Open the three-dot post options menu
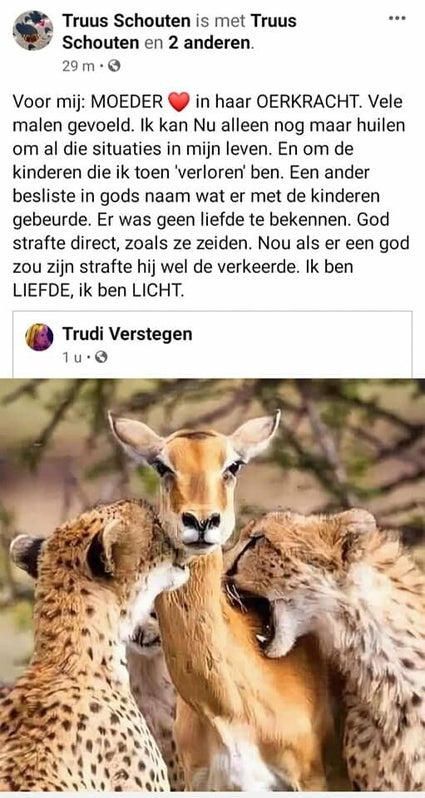This screenshot has width=425, height=798. tap(397, 18)
